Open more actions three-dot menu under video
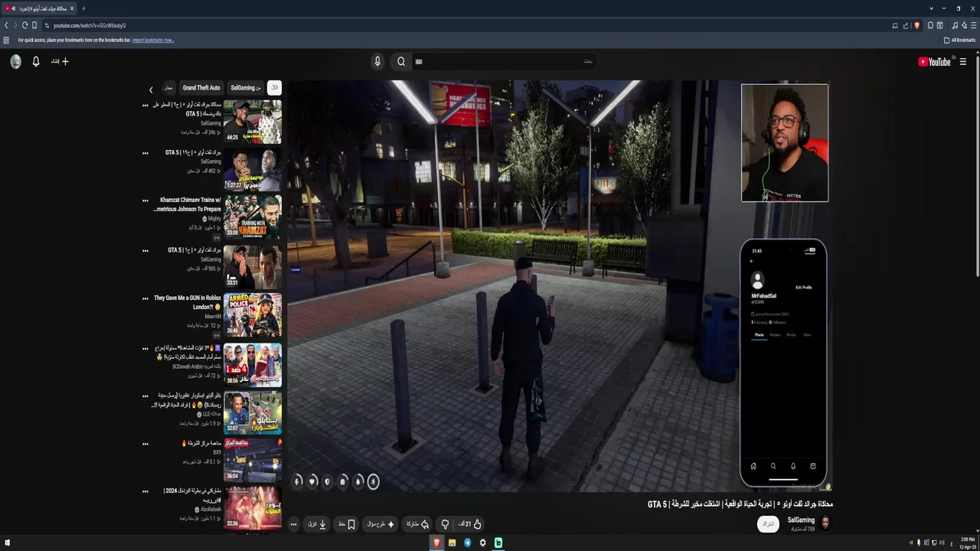This screenshot has height=551, width=980. 293,524
